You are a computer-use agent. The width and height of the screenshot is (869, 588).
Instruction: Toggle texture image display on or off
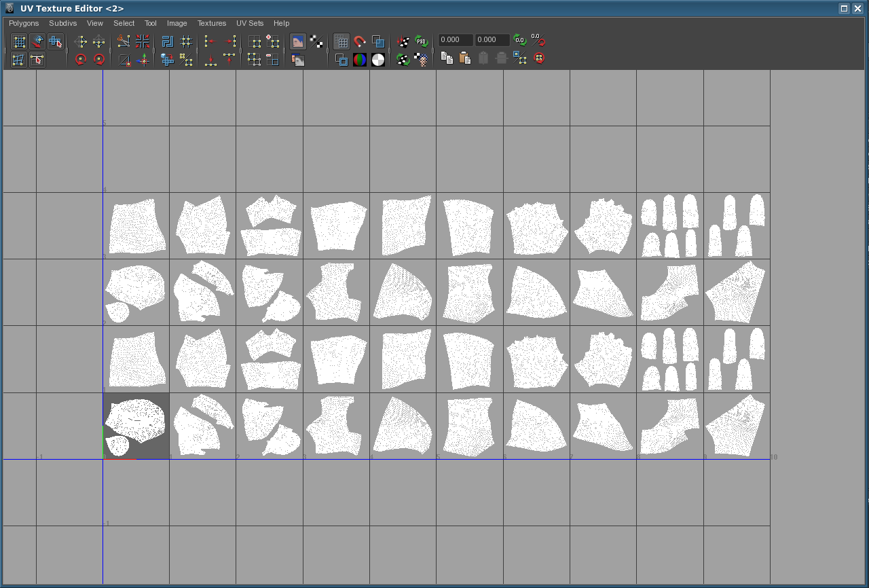(298, 41)
